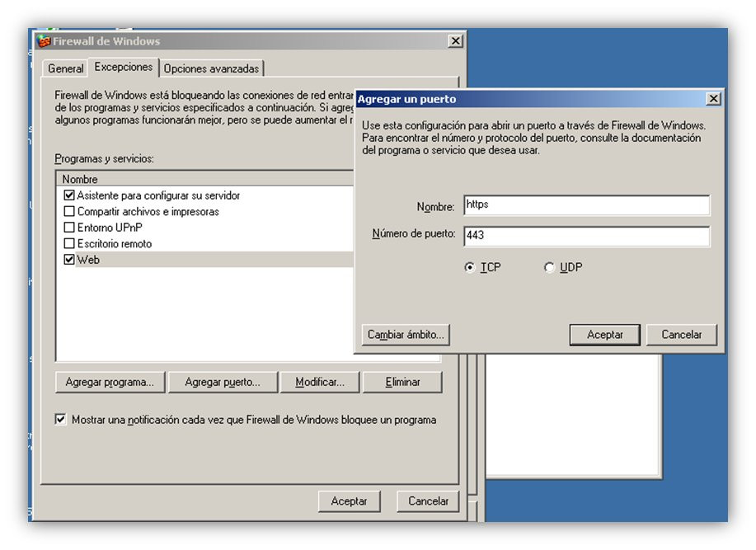Enable Compartir archivos e impresoras exception
756x550 pixels.
point(69,211)
